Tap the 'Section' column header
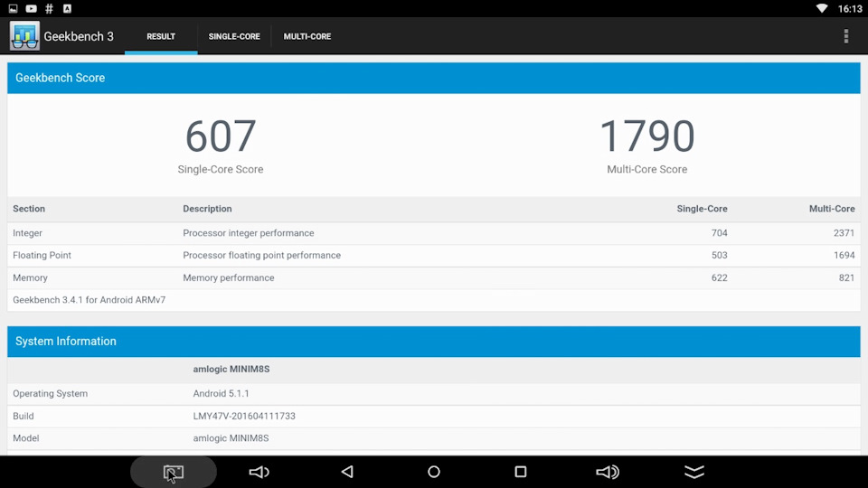The image size is (868, 488). 29,209
